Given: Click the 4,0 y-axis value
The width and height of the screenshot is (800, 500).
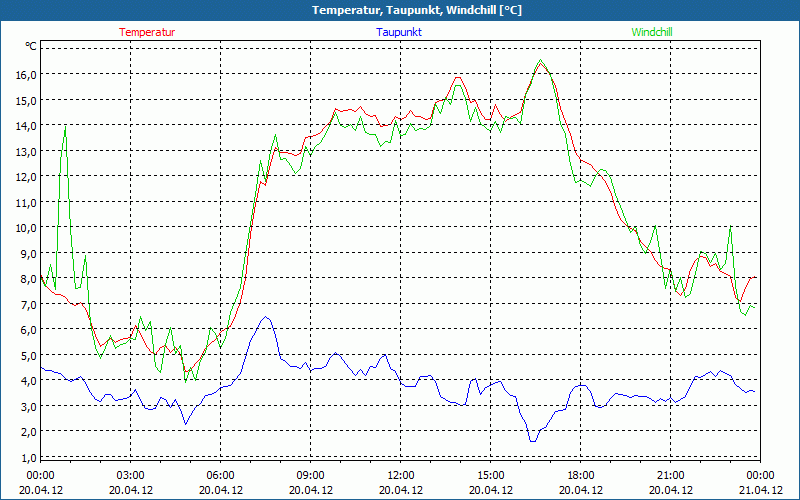Looking at the screenshot, I should 29,381.
